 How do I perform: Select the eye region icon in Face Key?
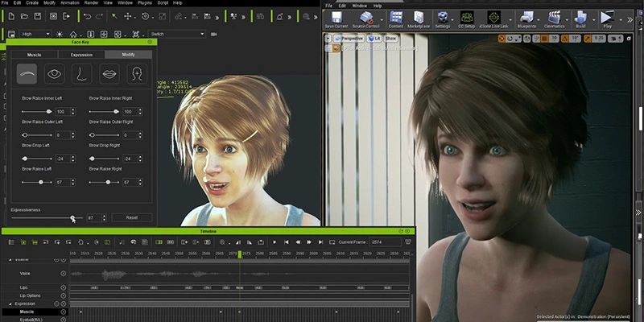coord(55,74)
